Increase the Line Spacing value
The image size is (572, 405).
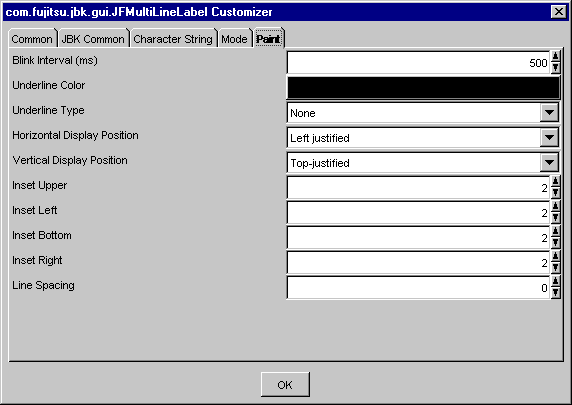point(555,282)
